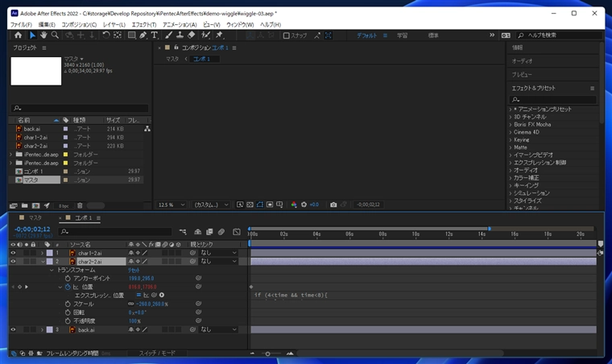Select the Clone Stamp tool
Screen dimensions: 612x364
click(180, 35)
